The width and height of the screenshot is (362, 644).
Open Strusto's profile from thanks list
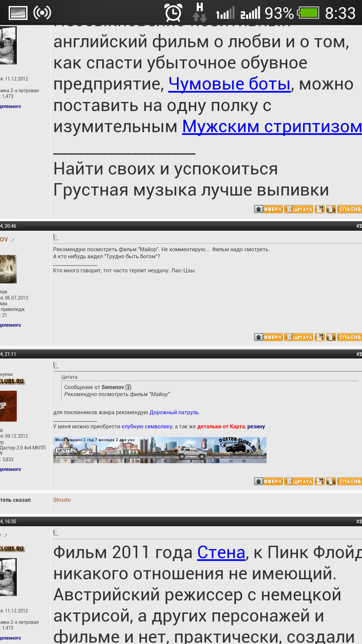click(62, 500)
